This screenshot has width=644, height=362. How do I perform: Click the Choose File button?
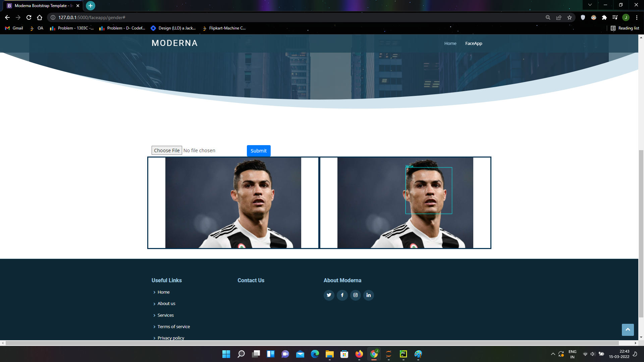tap(167, 150)
